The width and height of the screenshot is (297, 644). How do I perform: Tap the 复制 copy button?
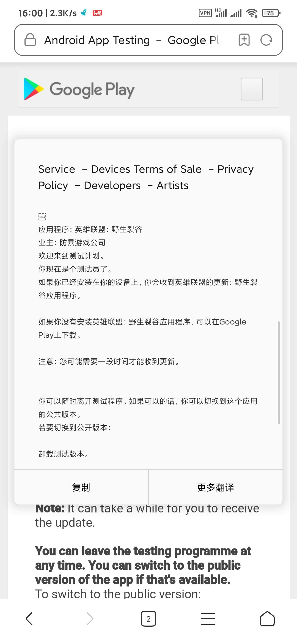point(81,487)
